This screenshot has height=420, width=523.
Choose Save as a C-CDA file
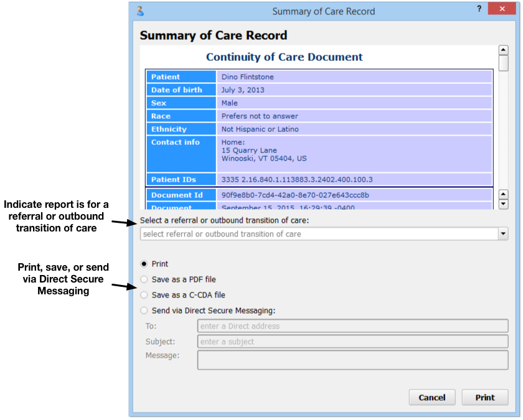coord(144,295)
